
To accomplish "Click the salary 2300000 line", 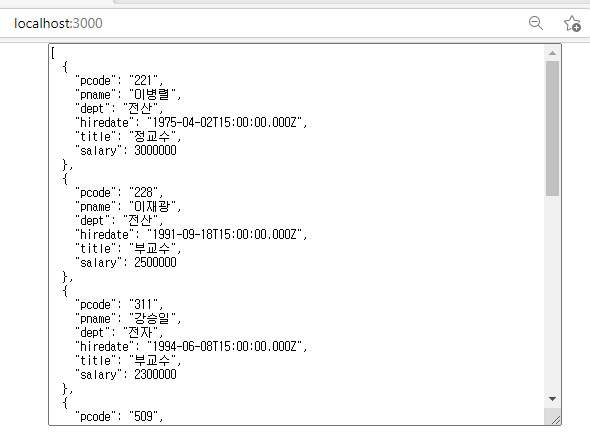I will [x=126, y=375].
